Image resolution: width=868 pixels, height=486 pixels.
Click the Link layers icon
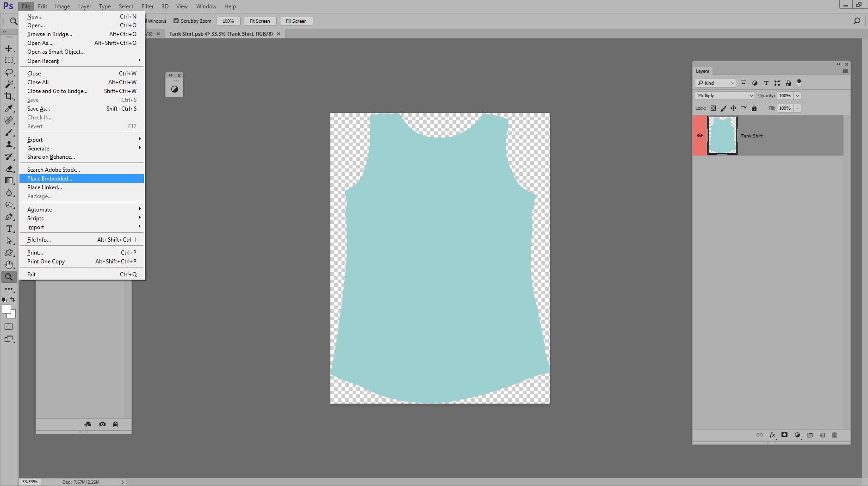pos(760,435)
